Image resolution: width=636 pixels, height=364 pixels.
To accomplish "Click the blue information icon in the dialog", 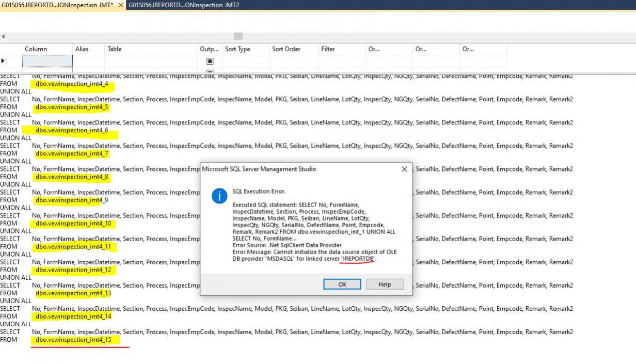I will 219,196.
